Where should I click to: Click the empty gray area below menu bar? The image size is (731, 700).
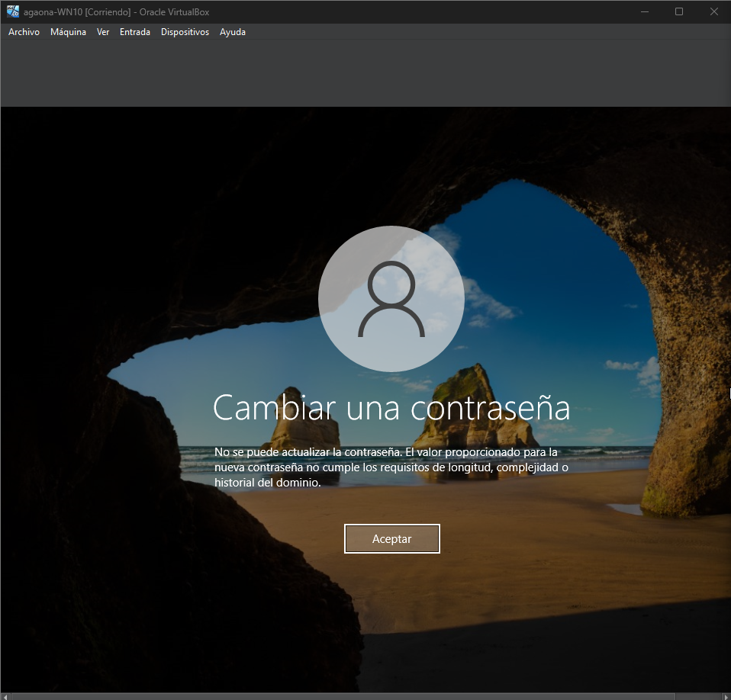click(366, 72)
